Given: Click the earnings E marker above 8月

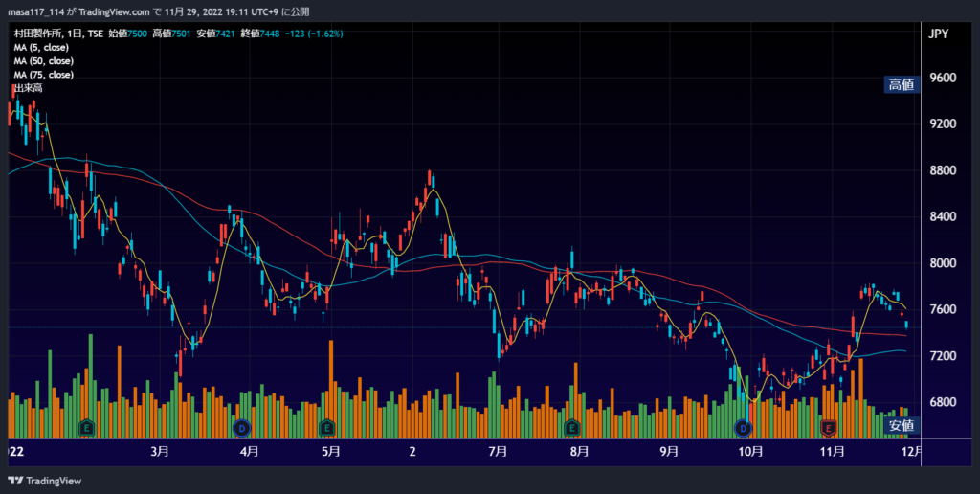Looking at the screenshot, I should pyautogui.click(x=572, y=428).
